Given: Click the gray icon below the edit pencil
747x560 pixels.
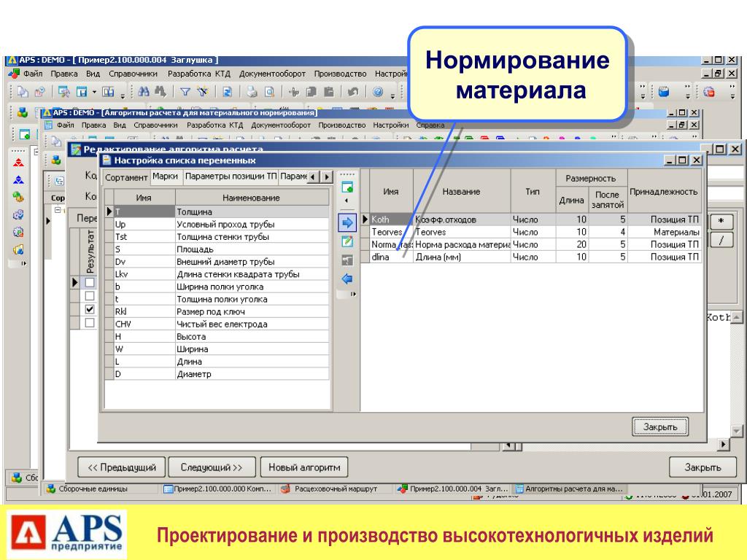Looking at the screenshot, I should coord(347,260).
